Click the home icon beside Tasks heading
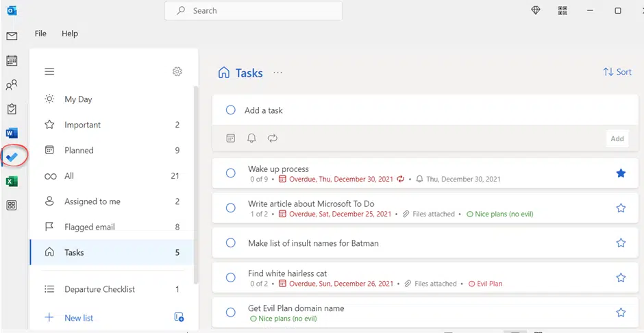Screen dimensions: 644x333 click(224, 73)
